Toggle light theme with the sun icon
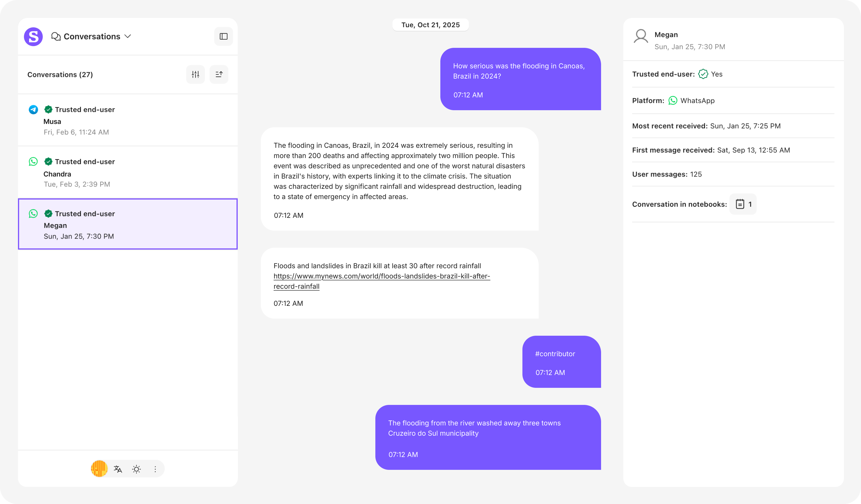Screen dimensions: 861x504 click(137, 469)
